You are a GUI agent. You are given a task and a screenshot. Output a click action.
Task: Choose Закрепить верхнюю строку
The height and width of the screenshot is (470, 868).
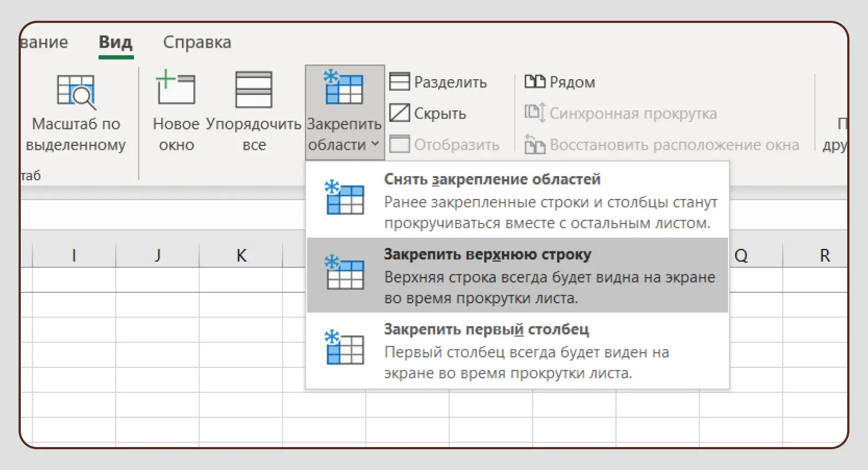tap(517, 275)
